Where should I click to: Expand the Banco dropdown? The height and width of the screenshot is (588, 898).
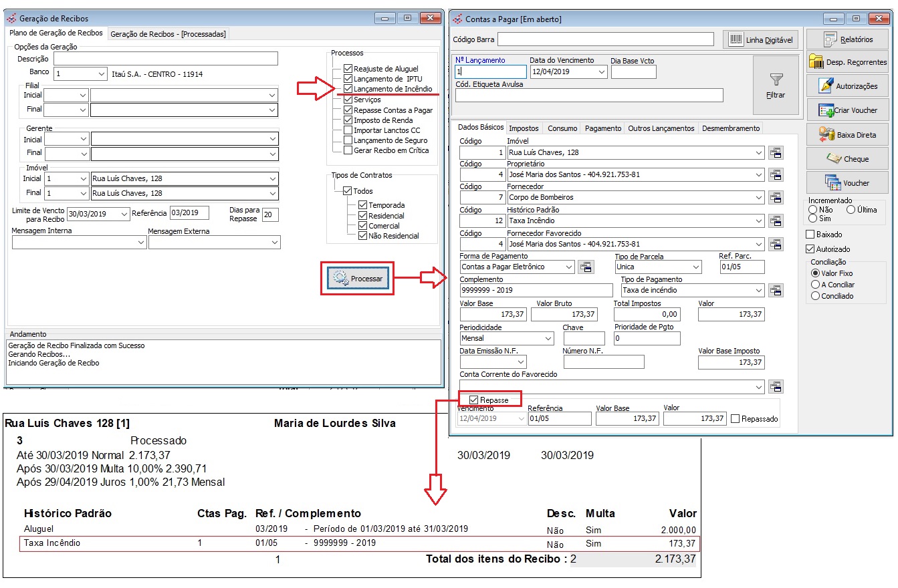click(102, 74)
